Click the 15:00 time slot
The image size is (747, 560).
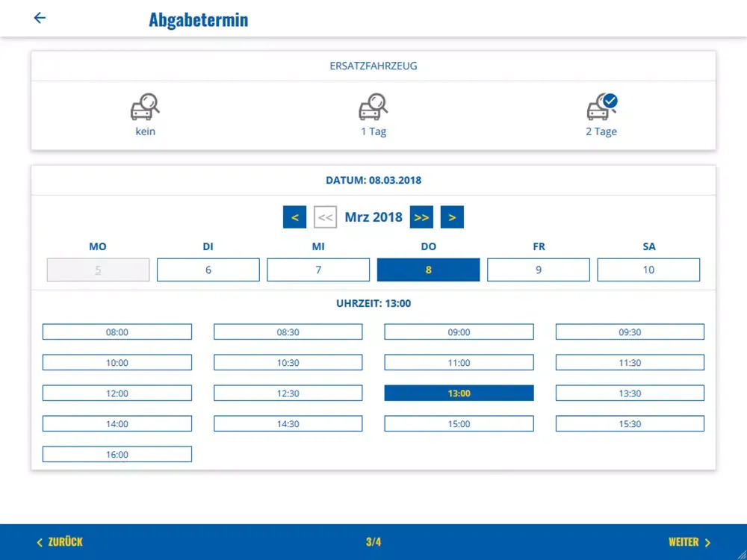tap(459, 423)
